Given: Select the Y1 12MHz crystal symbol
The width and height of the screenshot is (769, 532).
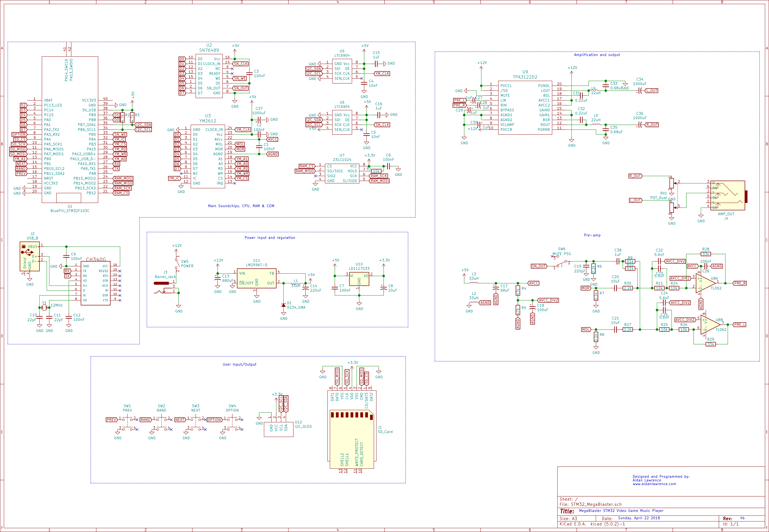Looking at the screenshot, I should click(x=44, y=307).
